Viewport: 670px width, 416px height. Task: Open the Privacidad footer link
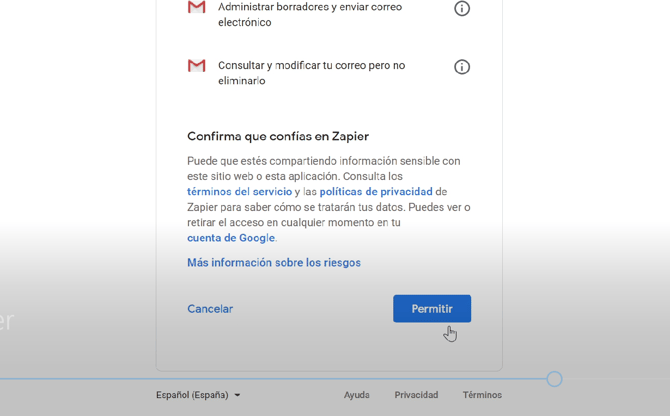pyautogui.click(x=416, y=395)
